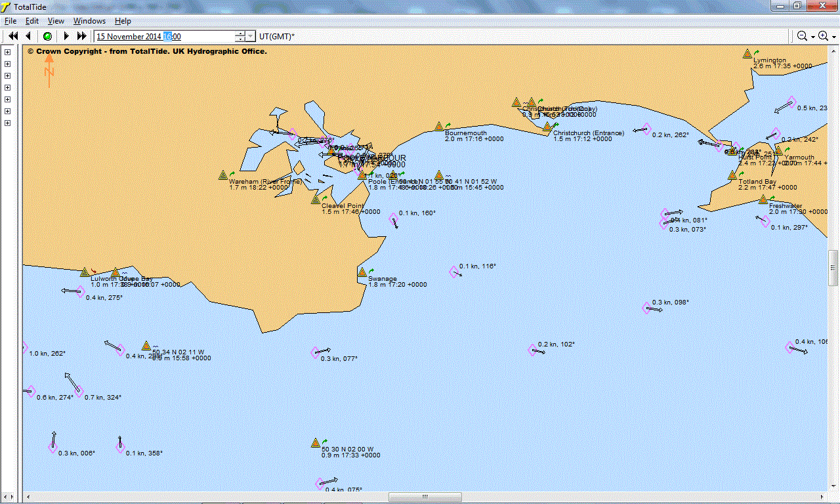Click the fast forward double-arrow button
840x504 pixels.
click(82, 36)
